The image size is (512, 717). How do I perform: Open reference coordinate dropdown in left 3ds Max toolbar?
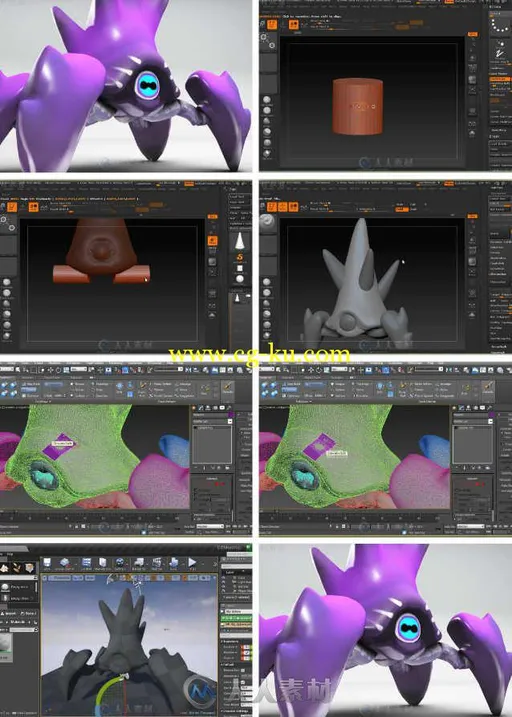[x=79, y=369]
